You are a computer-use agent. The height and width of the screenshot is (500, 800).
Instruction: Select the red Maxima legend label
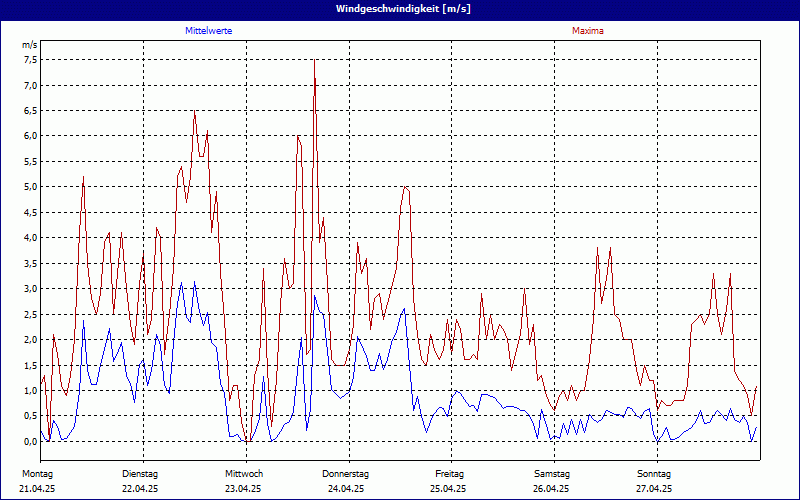coord(588,31)
